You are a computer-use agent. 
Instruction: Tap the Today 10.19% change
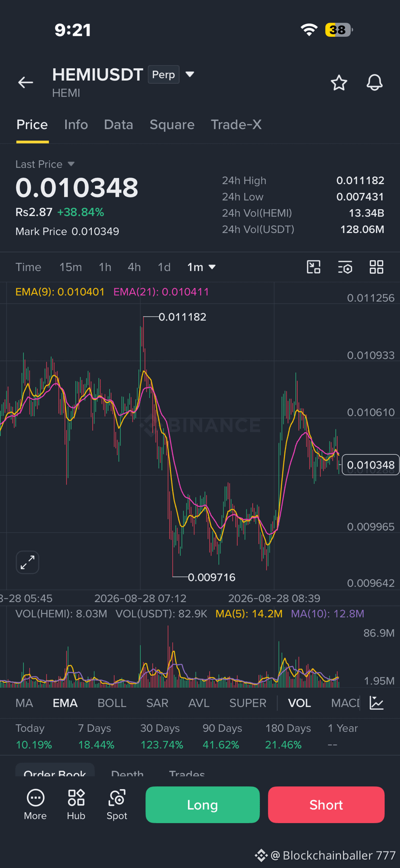click(33, 737)
